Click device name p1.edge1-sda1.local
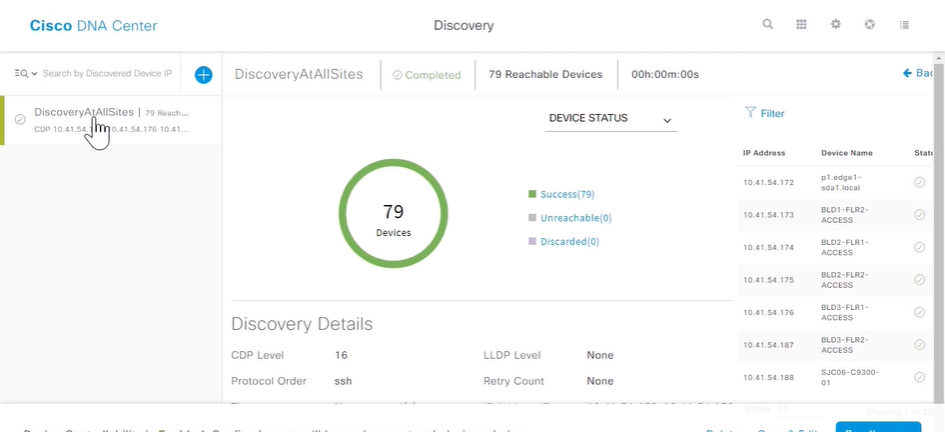Viewport: 945px width, 432px height. pyautogui.click(x=841, y=182)
